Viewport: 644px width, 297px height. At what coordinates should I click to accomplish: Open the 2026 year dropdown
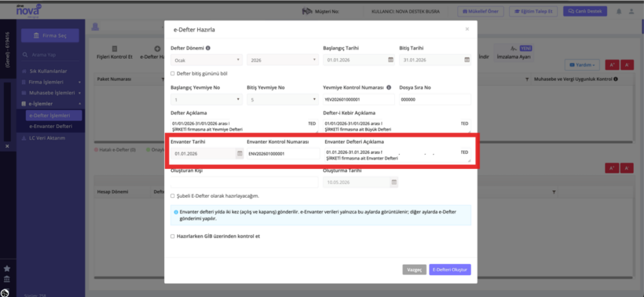pyautogui.click(x=282, y=60)
